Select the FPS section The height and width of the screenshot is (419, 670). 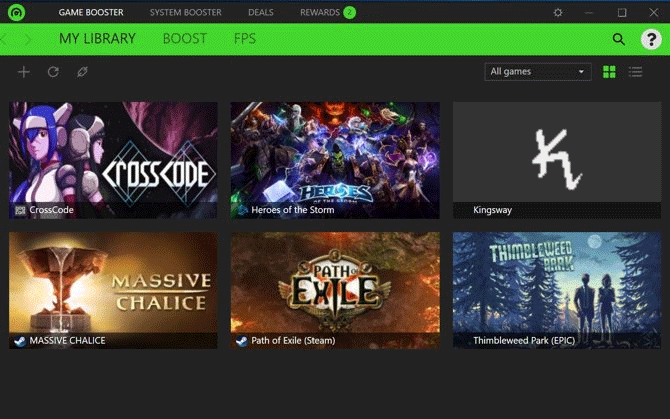tap(245, 39)
